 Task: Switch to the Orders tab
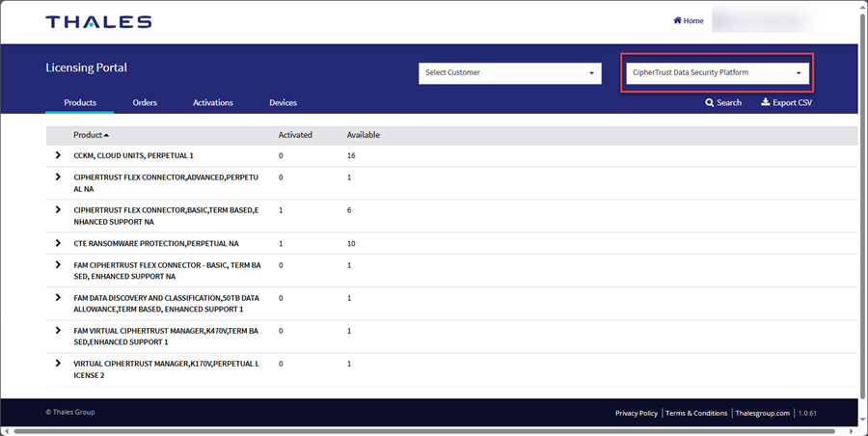[x=145, y=102]
